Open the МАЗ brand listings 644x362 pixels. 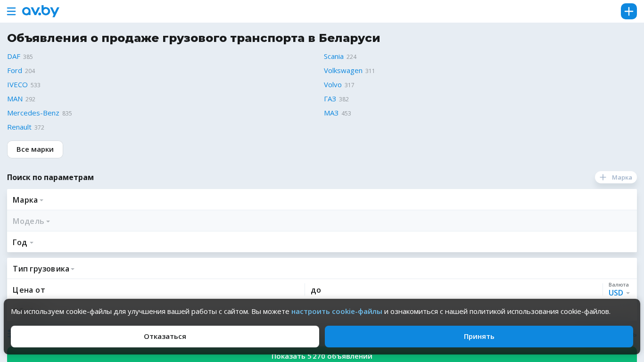(x=331, y=113)
